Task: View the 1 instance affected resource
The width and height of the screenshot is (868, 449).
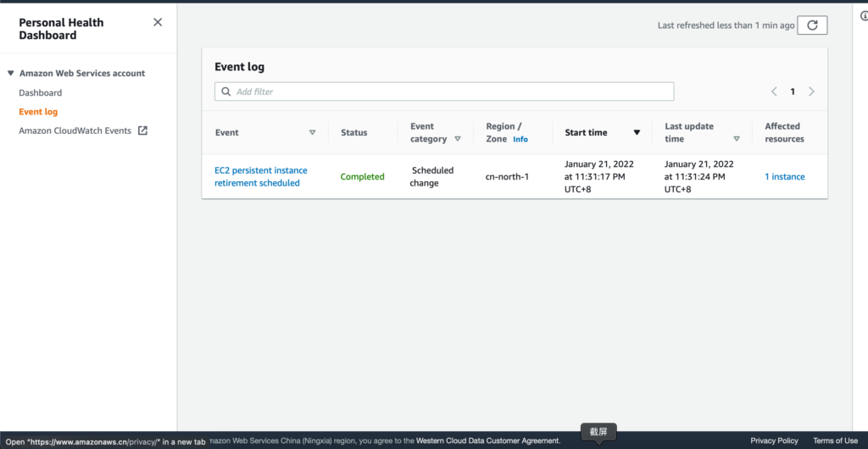Action: tap(784, 177)
